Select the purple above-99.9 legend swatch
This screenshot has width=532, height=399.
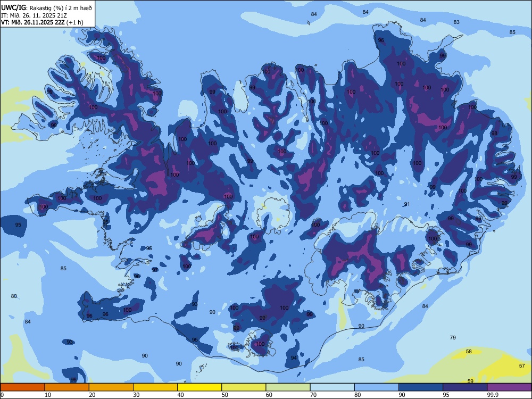[509, 387]
